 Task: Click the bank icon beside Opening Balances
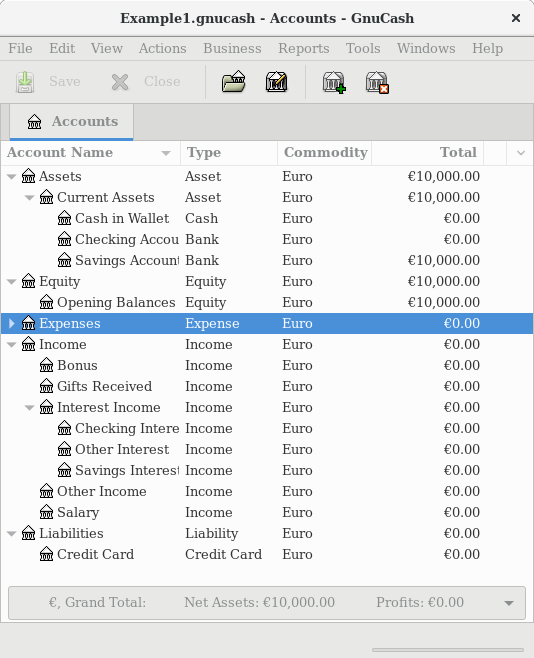pos(47,302)
